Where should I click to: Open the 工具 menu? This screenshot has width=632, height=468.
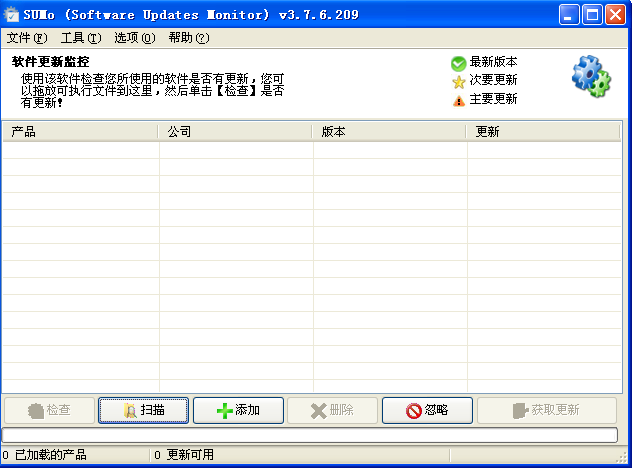81,38
